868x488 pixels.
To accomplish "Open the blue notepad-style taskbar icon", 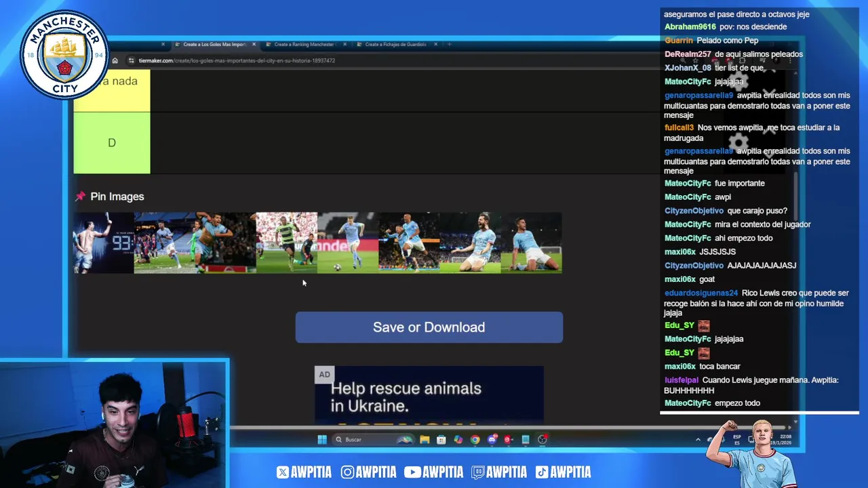I will coord(526,440).
